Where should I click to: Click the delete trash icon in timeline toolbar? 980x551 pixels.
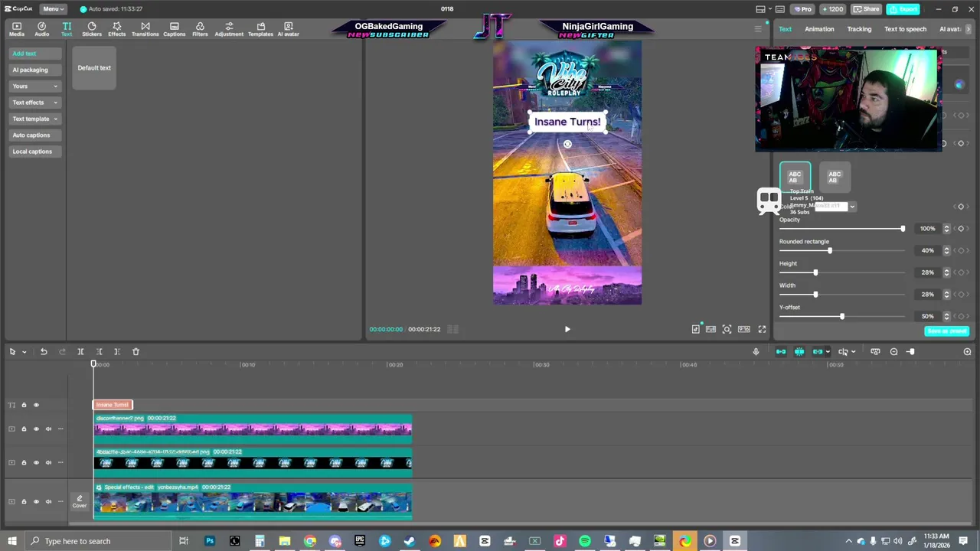(x=136, y=351)
